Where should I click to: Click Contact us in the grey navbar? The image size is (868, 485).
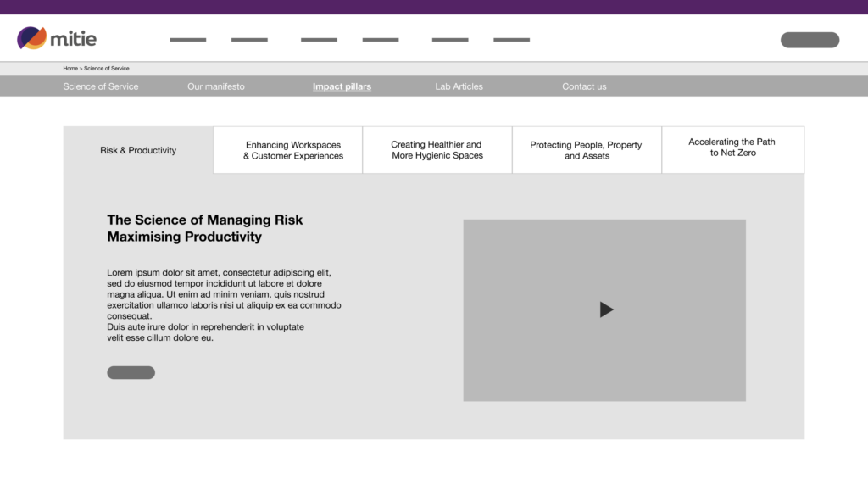click(x=584, y=86)
